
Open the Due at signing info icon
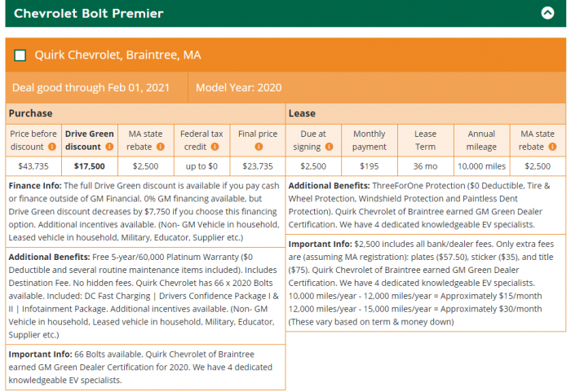[x=329, y=148]
